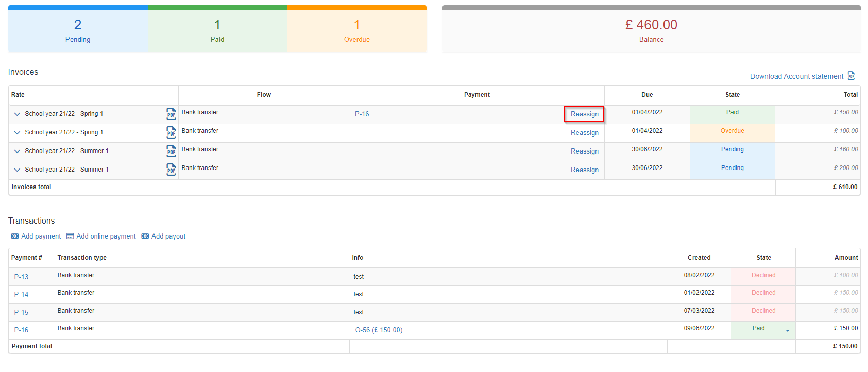Open PDF icon for £200.00 Summer 1 invoice
The width and height of the screenshot is (868, 372).
(x=171, y=170)
